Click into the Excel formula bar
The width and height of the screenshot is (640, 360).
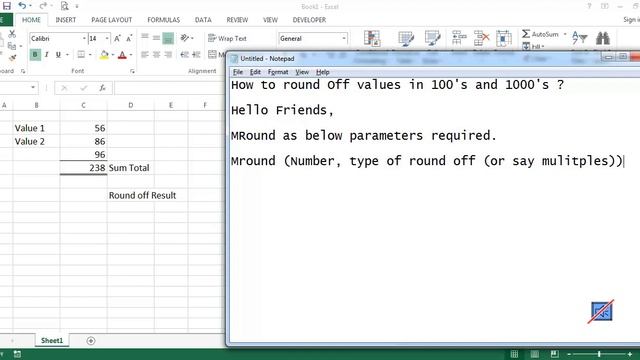click(170, 88)
